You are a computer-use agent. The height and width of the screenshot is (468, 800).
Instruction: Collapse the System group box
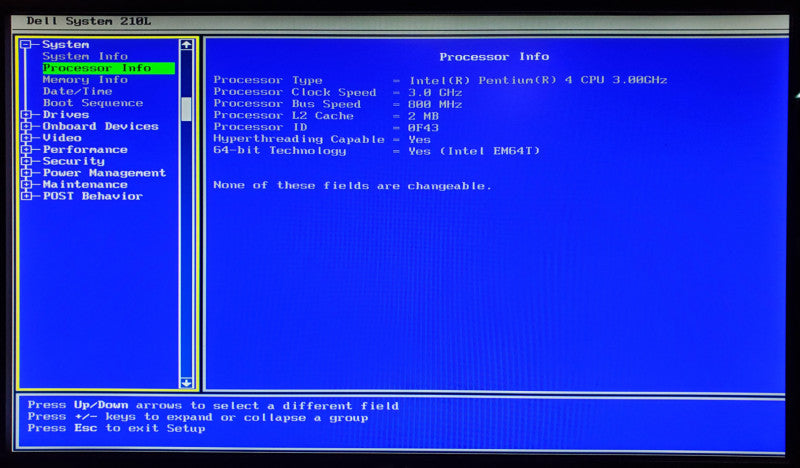tap(26, 44)
